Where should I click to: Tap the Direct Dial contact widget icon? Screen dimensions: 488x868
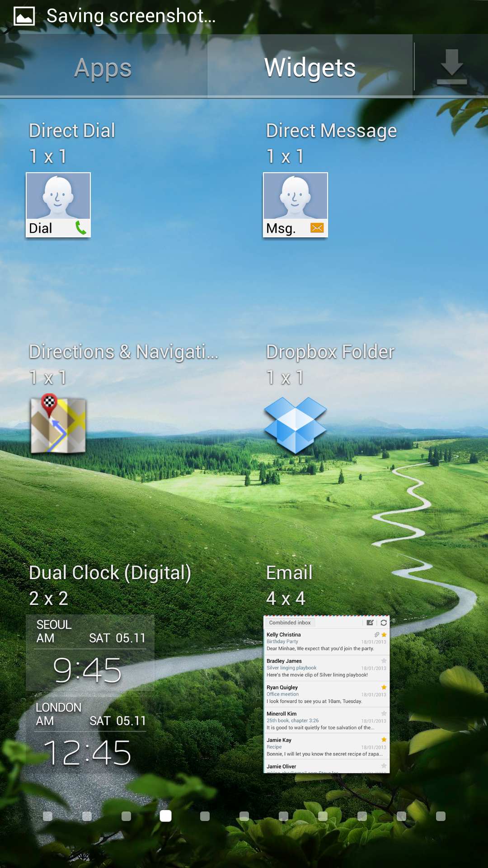coord(58,204)
